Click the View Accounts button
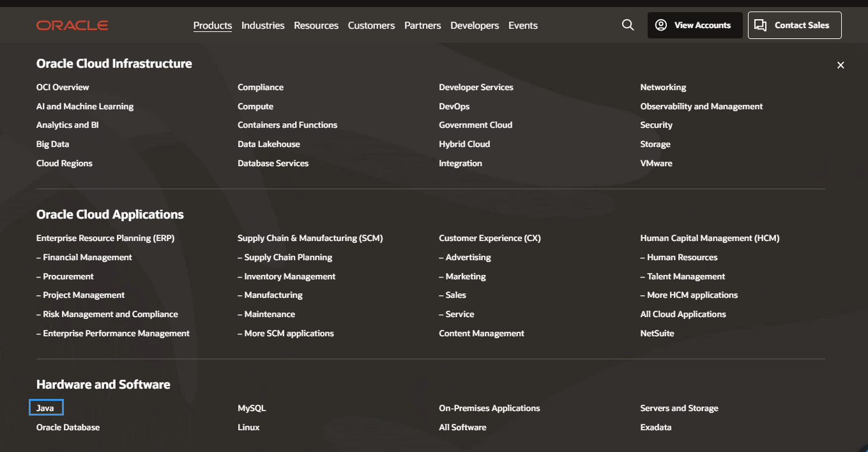Viewport: 868px width, 452px height. click(695, 26)
